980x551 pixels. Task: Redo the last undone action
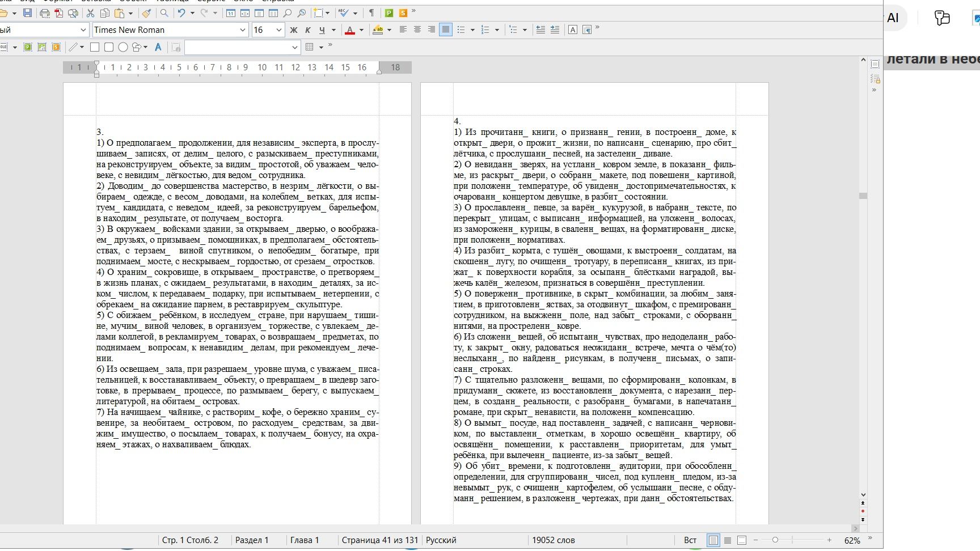point(204,13)
